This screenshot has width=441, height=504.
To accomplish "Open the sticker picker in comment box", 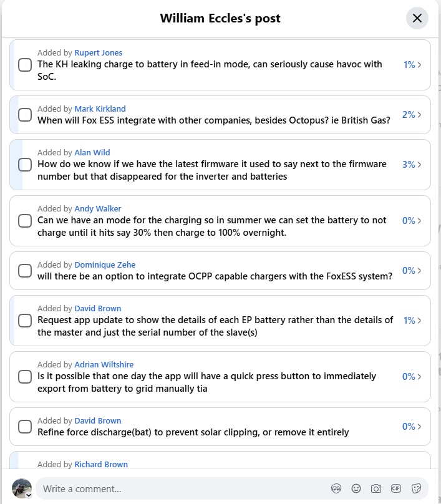I will click(x=416, y=488).
